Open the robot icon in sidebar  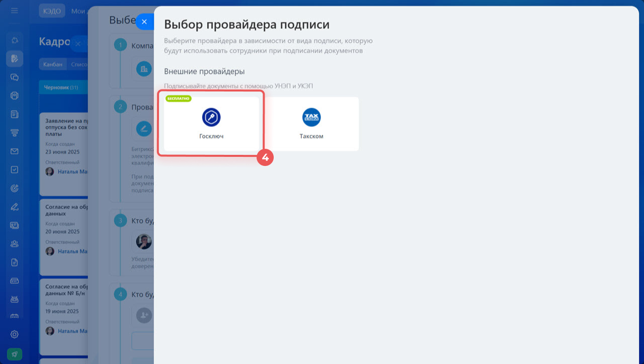click(x=15, y=299)
